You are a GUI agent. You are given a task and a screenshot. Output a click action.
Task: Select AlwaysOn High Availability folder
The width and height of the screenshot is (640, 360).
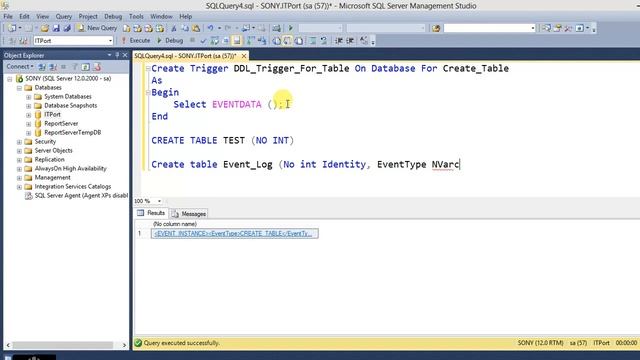70,169
